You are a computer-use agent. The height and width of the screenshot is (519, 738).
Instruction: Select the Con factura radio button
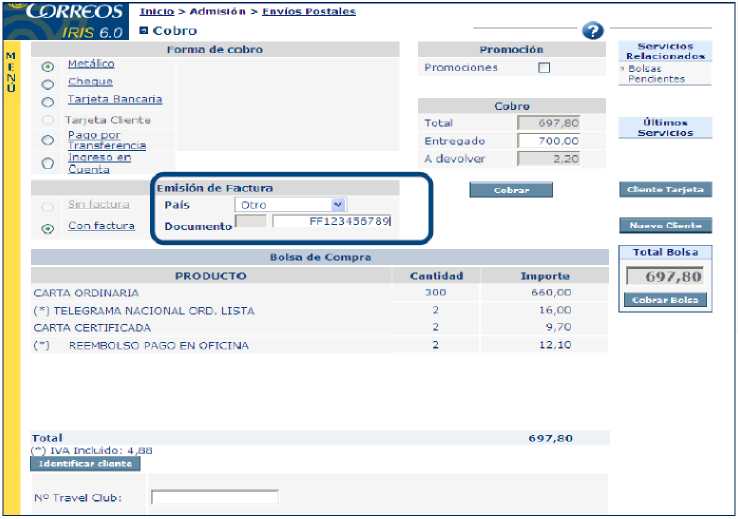pyautogui.click(x=48, y=228)
